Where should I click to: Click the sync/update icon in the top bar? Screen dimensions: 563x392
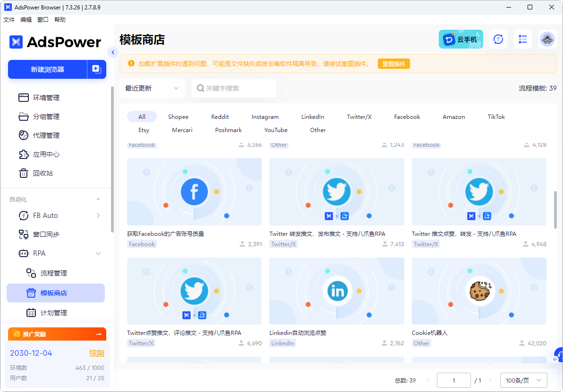point(498,40)
